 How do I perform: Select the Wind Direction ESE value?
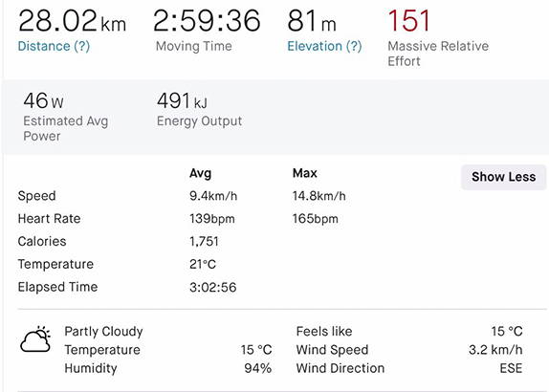[x=511, y=368]
